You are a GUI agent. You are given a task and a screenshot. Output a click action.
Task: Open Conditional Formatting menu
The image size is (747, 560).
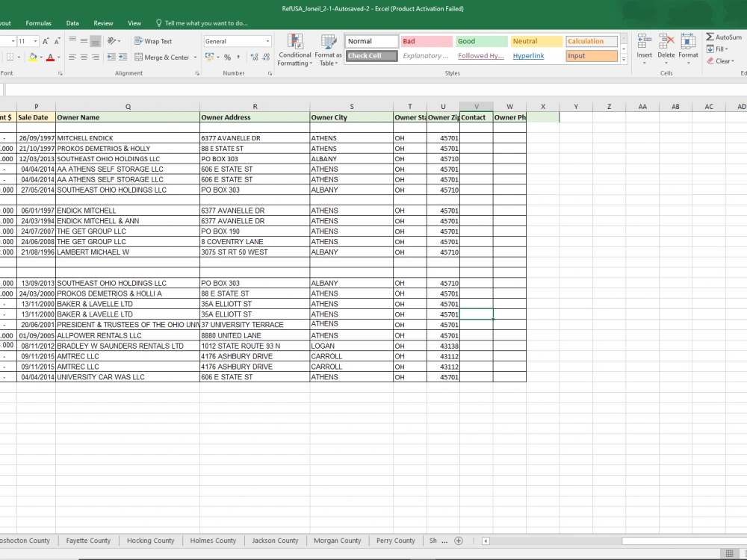294,50
